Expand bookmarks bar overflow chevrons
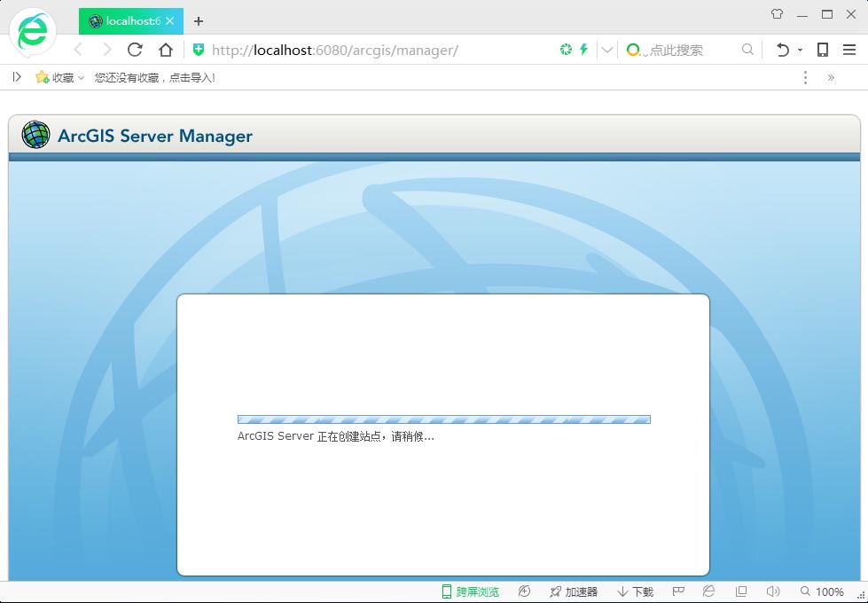868x603 pixels. pos(831,77)
